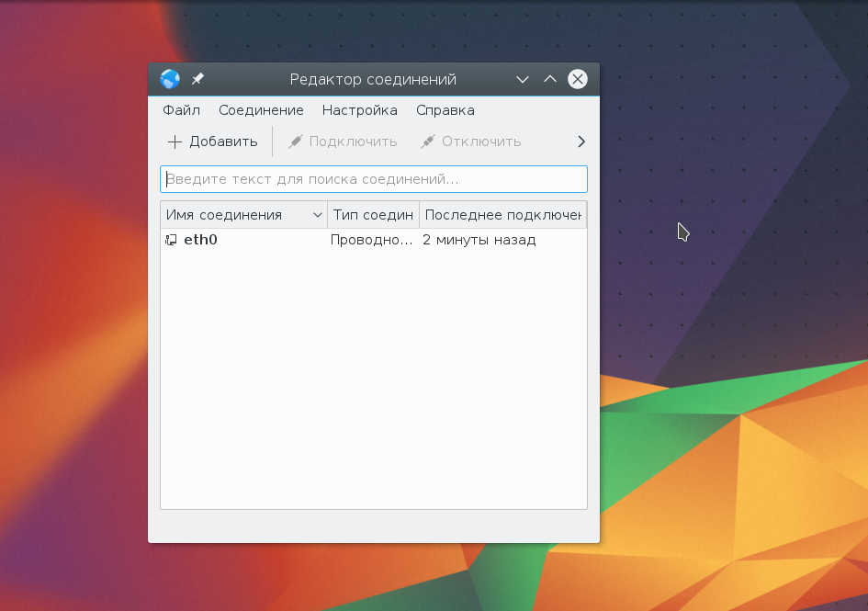Select the eth0 connection name
This screenshot has width=868, height=611.
pos(200,241)
